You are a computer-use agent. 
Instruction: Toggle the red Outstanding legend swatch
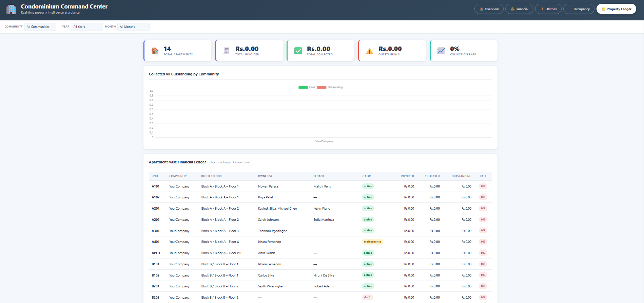[321, 87]
